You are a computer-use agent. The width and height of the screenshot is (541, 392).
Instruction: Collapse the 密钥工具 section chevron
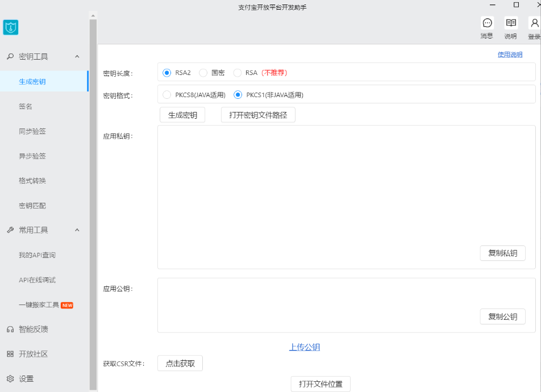tap(77, 56)
